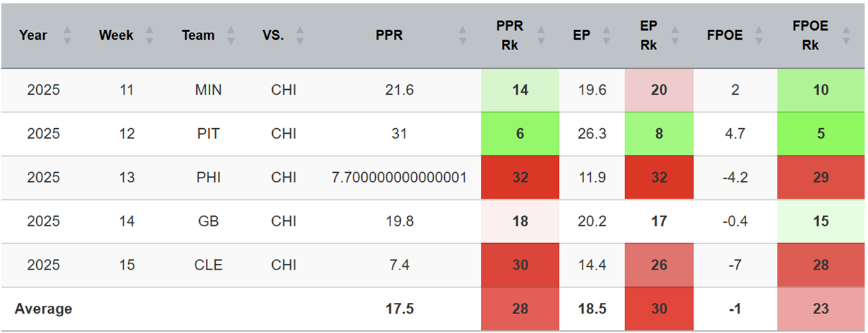Sort the PPR column via arrows
This screenshot has width=868, height=333.
point(463,36)
